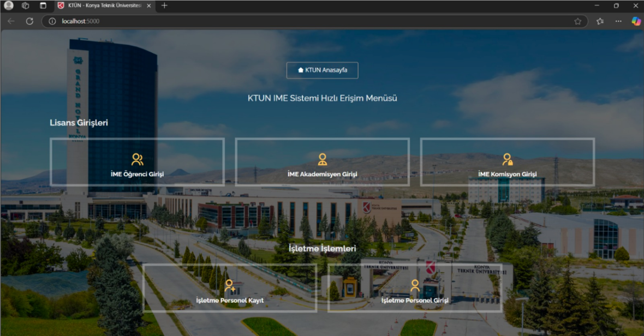
Task: Open the browser settings and more menu
Action: tap(618, 21)
